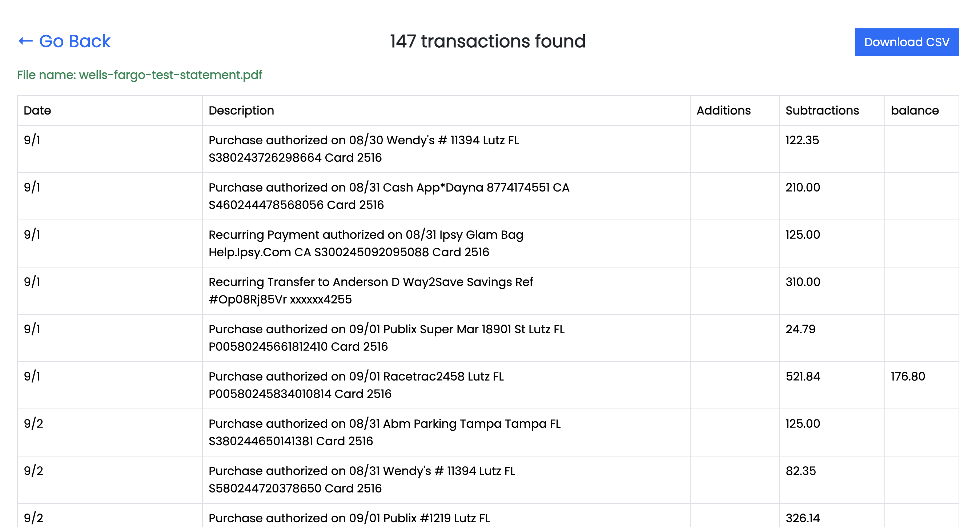Select the Date column header
980x527 pixels.
pyautogui.click(x=37, y=110)
